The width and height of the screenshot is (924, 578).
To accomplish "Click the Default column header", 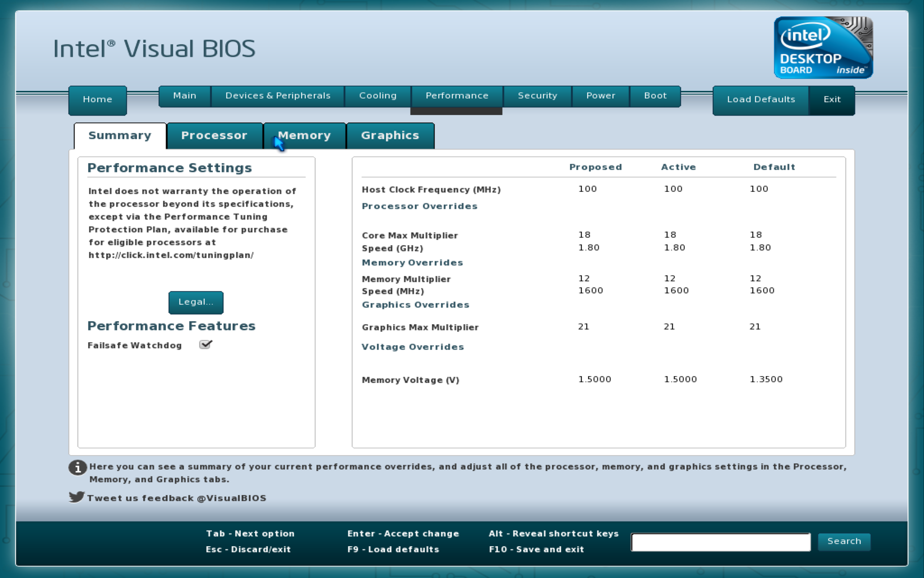I will (x=774, y=167).
